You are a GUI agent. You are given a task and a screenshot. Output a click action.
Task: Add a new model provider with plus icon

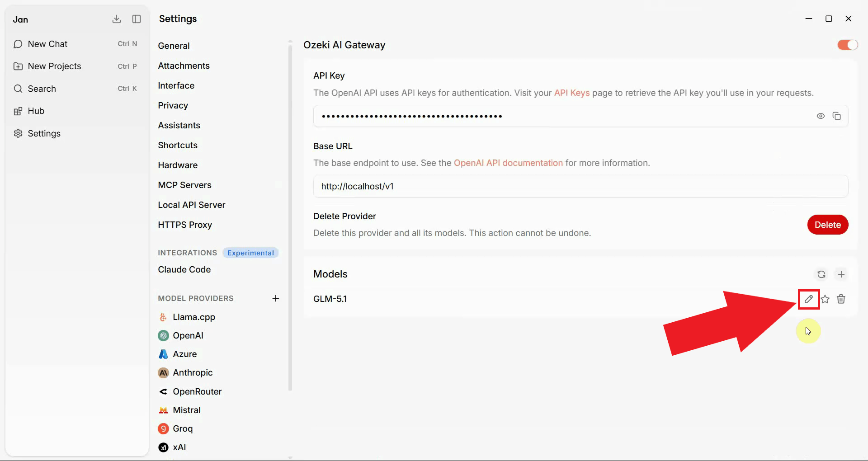[x=276, y=298]
